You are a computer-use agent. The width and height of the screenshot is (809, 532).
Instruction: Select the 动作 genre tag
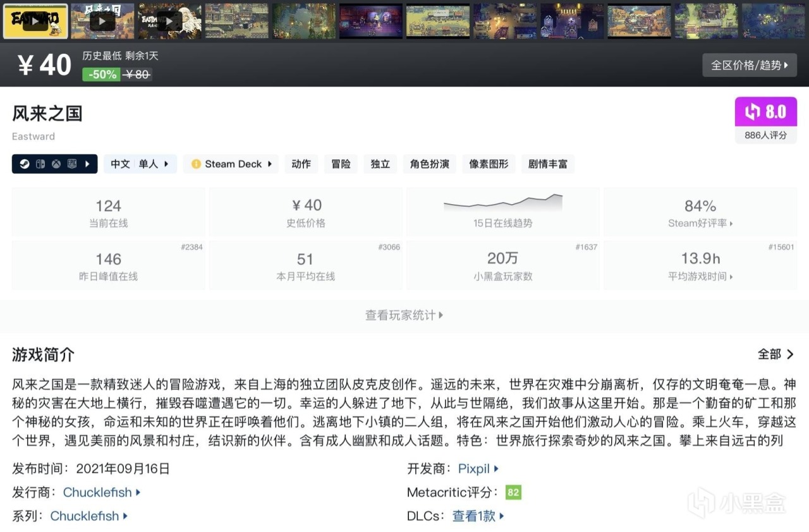click(x=301, y=164)
